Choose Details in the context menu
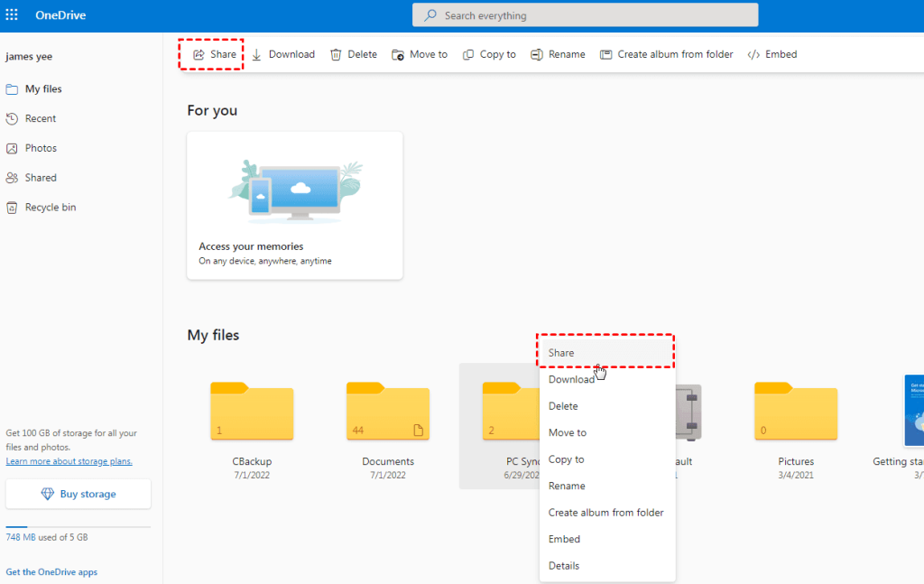 click(x=564, y=566)
